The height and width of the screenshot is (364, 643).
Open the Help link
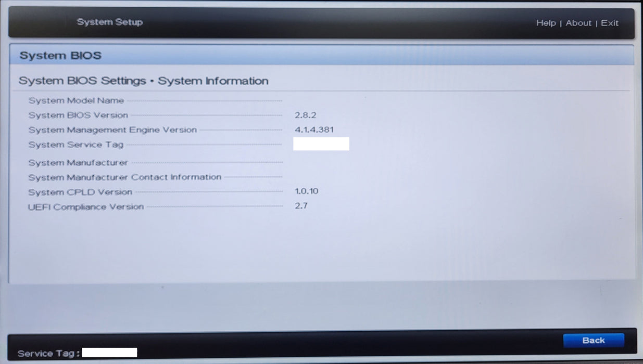click(x=546, y=23)
